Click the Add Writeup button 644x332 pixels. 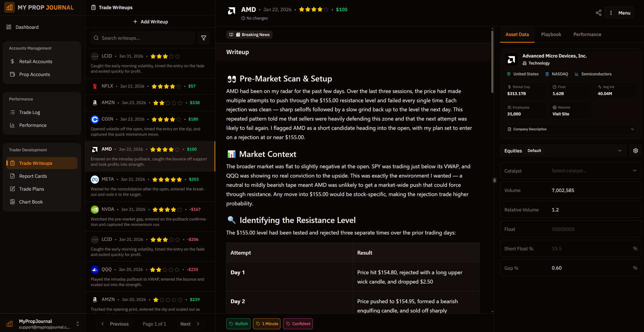[150, 22]
